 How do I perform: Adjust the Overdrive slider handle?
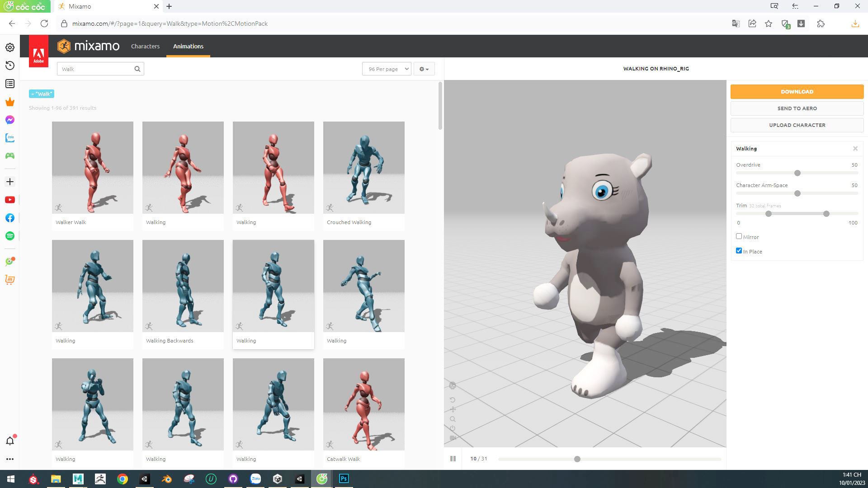(797, 173)
